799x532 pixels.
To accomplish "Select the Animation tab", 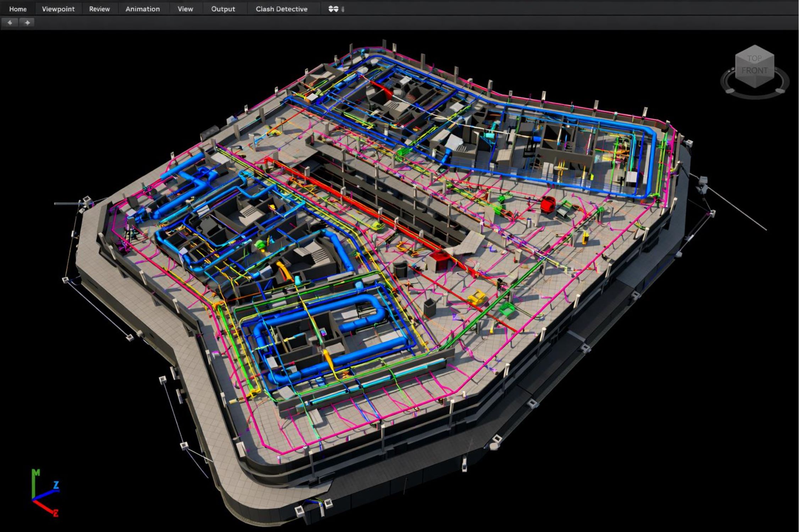I will coord(143,9).
